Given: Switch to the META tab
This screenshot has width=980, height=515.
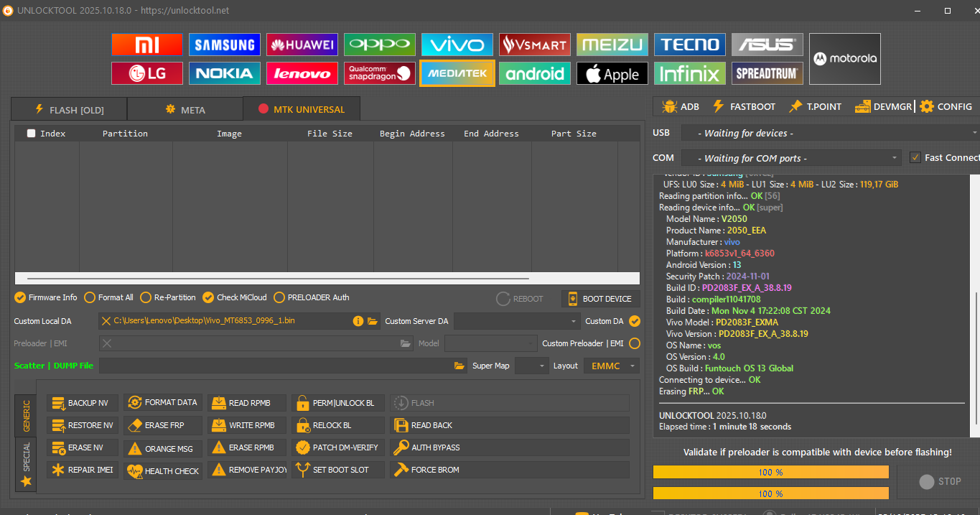Looking at the screenshot, I should click(185, 110).
